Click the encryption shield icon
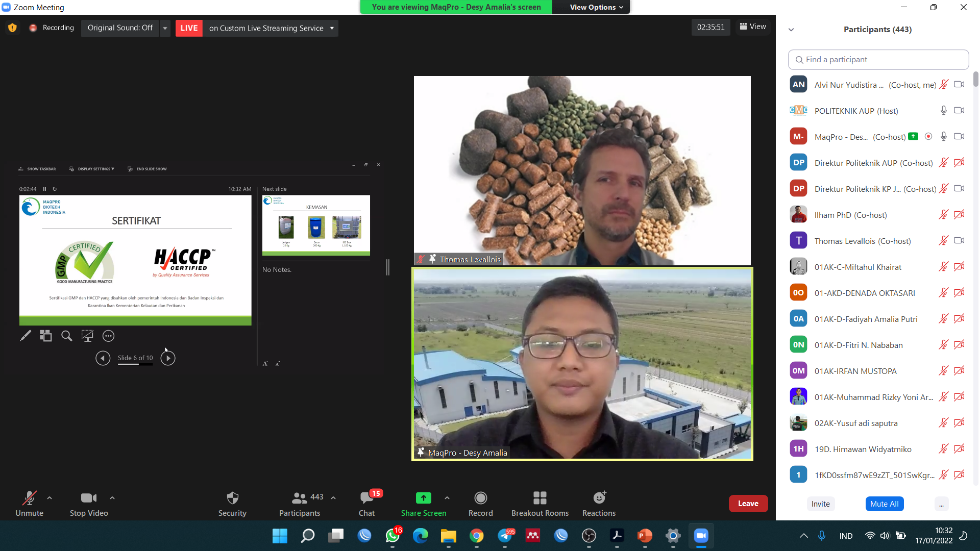This screenshot has width=980, height=551. pyautogui.click(x=12, y=28)
